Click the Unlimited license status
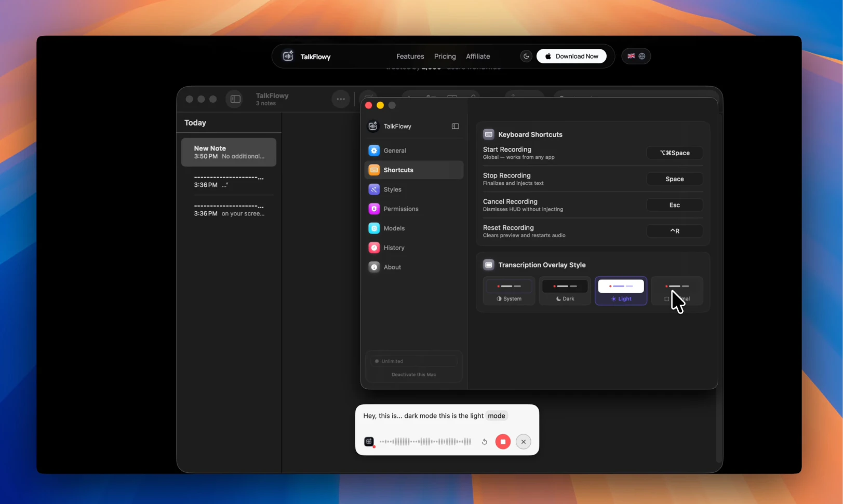The width and height of the screenshot is (843, 504). tap(414, 361)
